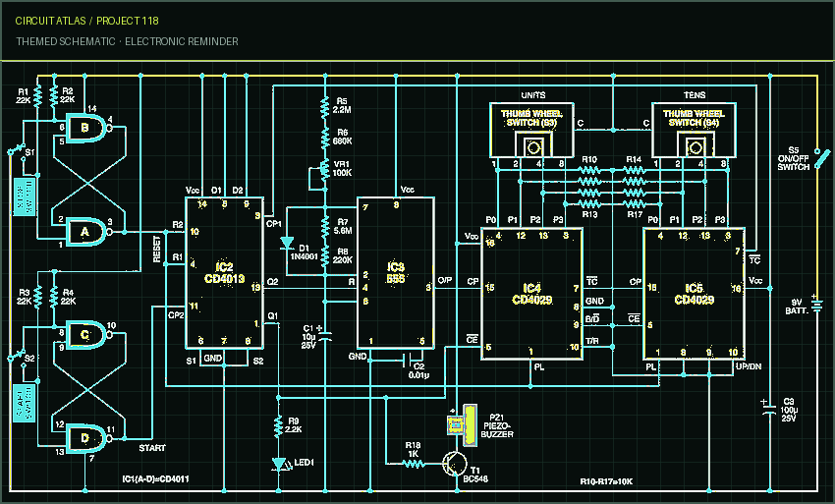This screenshot has height=504, width=835.
Task: Select the IC5 CD4029 counter chip
Action: click(x=694, y=294)
